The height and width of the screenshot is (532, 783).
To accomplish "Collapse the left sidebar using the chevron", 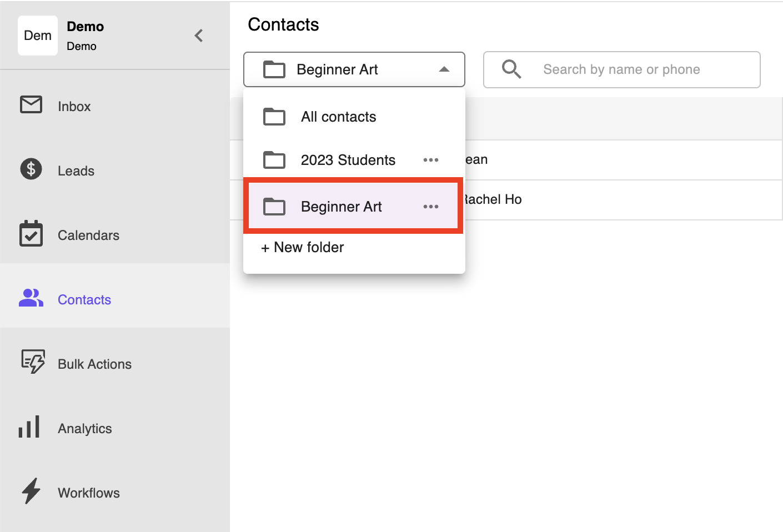I will (198, 35).
